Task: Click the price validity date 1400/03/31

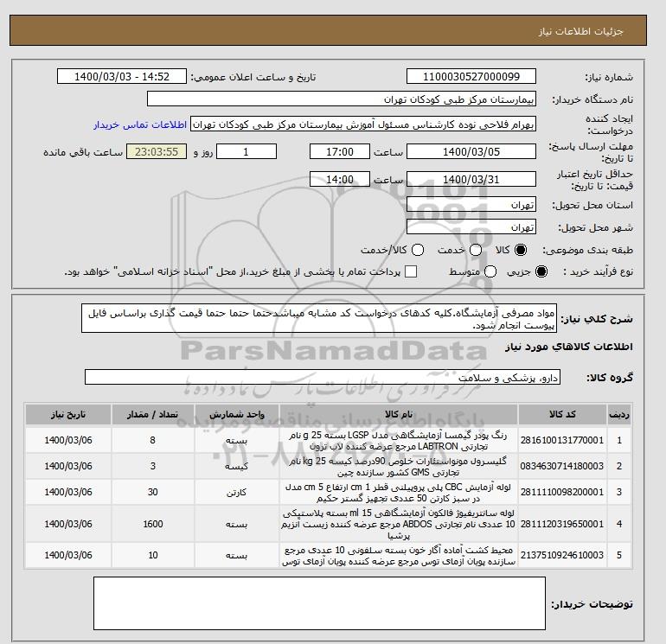Action: [471, 179]
